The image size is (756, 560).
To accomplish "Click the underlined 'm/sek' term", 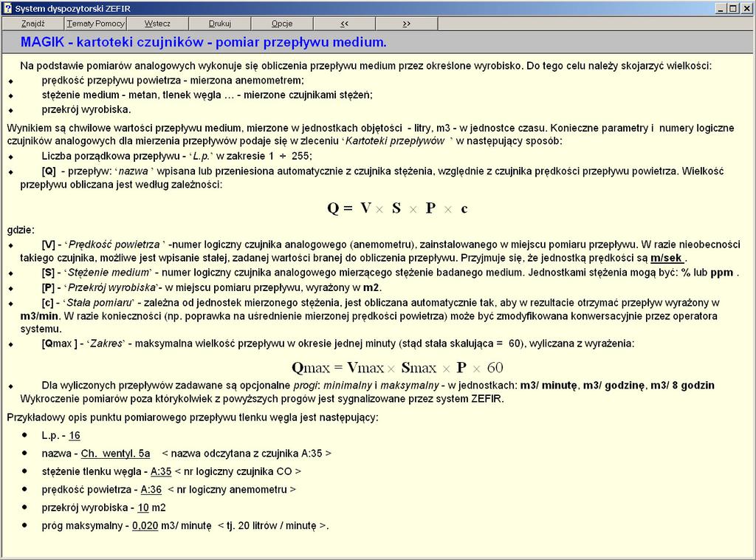I will coord(667,258).
